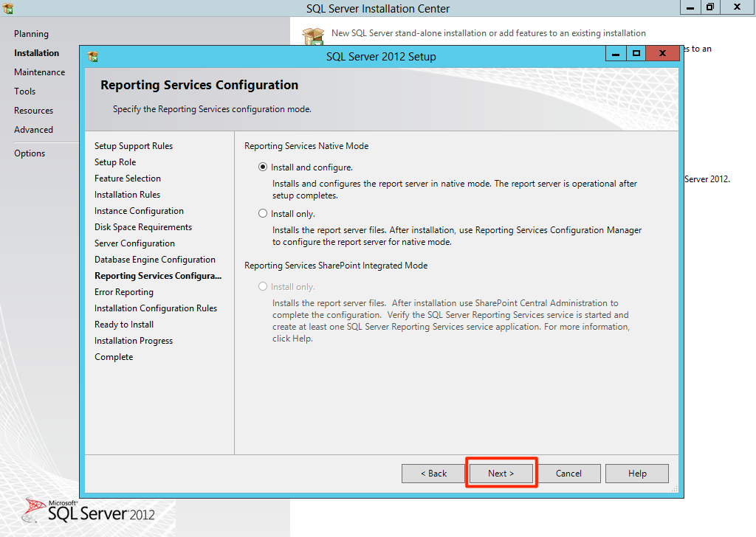Image resolution: width=756 pixels, height=537 pixels.
Task: Click the Installation Configuration Rules step
Action: (x=156, y=308)
